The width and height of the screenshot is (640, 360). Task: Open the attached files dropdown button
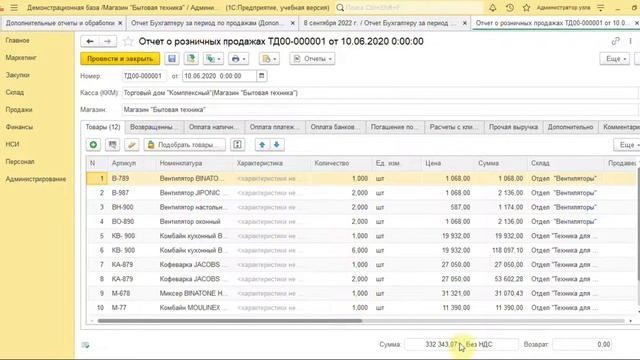pos(269,59)
